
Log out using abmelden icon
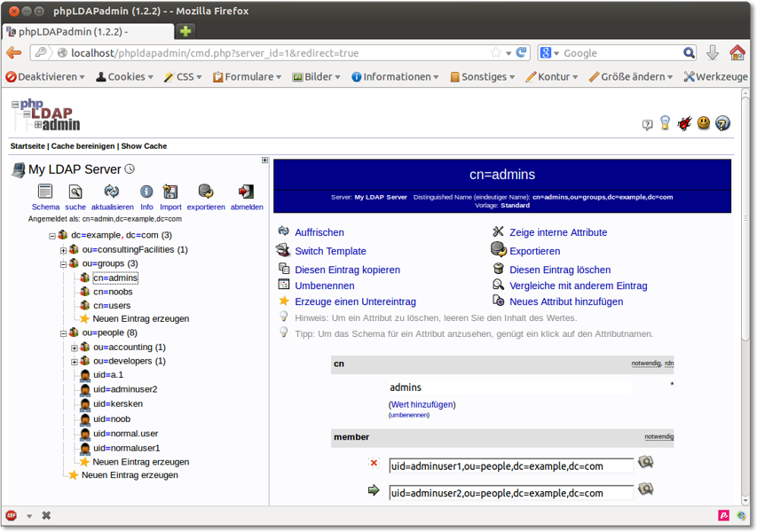(x=246, y=192)
